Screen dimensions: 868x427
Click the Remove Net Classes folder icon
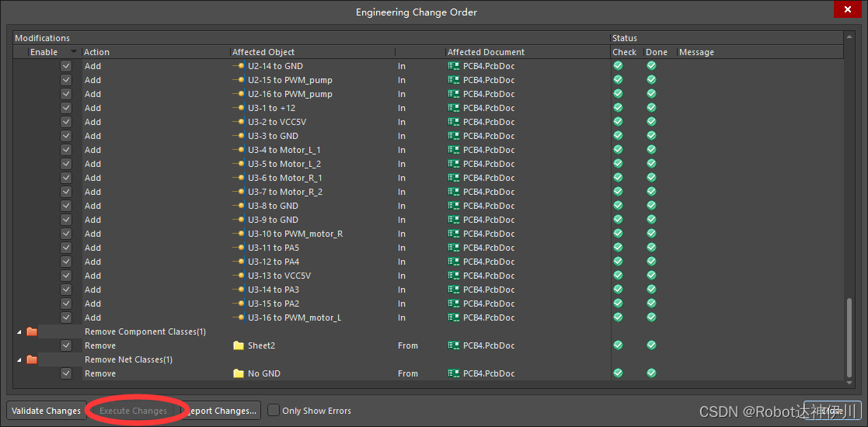click(x=32, y=359)
